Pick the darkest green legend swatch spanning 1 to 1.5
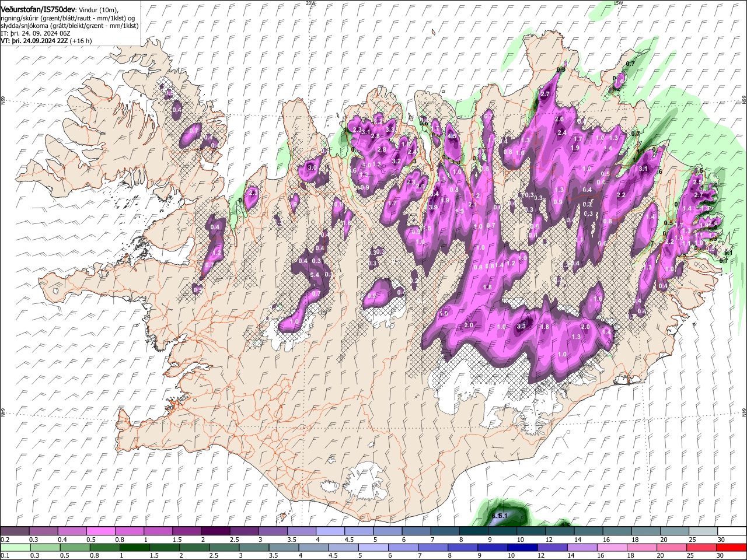 (134, 547)
